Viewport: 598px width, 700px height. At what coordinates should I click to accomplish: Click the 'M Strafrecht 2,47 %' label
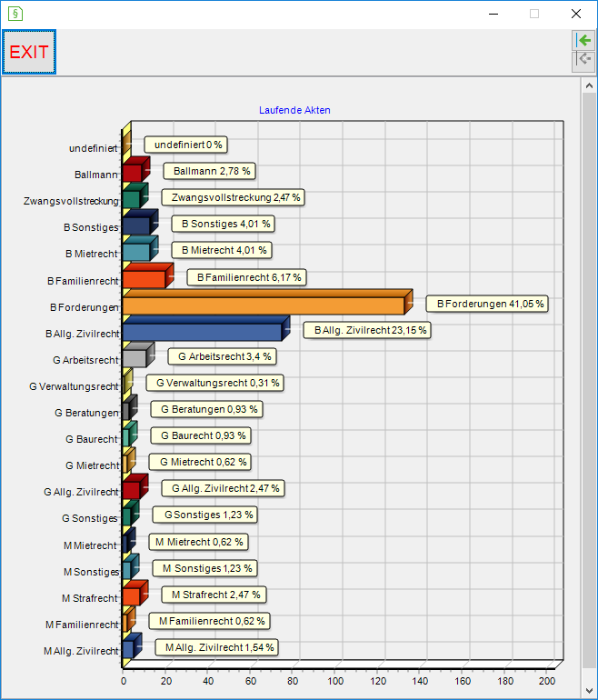(x=214, y=595)
